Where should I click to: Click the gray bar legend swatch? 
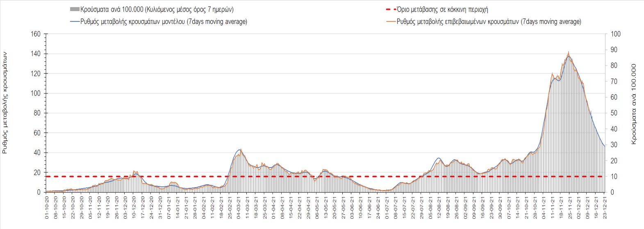pos(75,9)
